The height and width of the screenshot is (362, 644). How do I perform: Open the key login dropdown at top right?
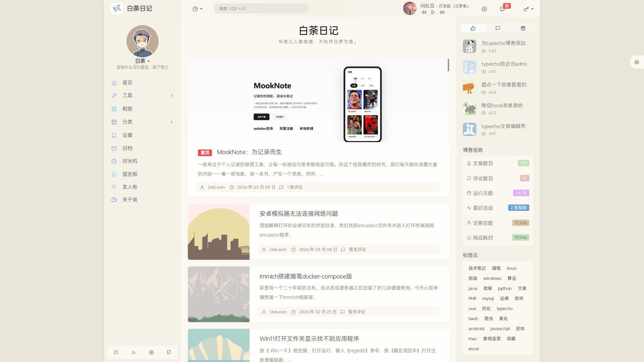coord(528,9)
